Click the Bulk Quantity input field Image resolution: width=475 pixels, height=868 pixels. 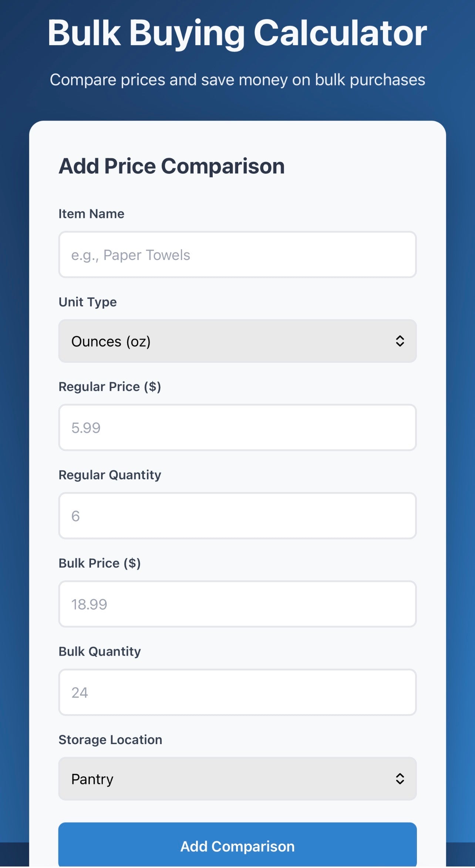point(237,692)
